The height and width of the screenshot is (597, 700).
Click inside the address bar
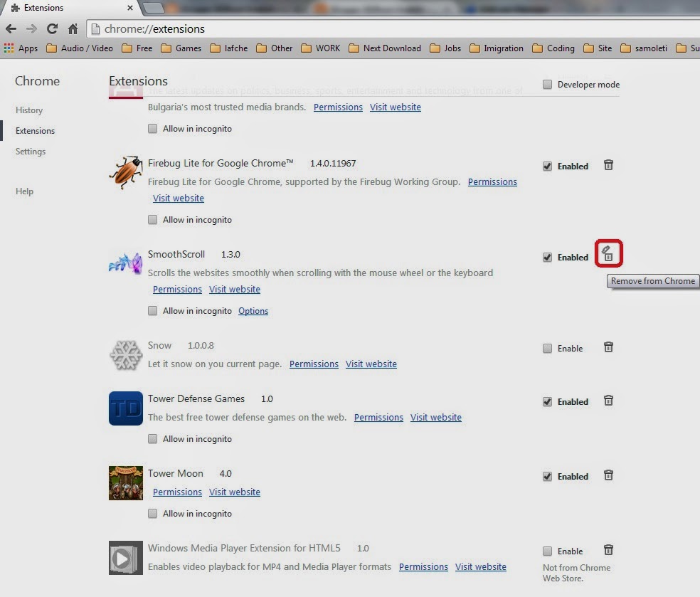pos(213,28)
